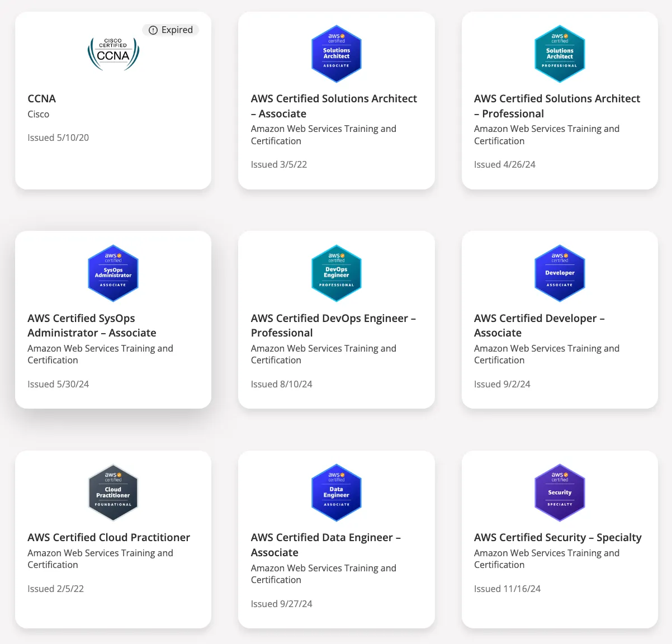Select the Developer Associate badge icon

[x=560, y=273]
